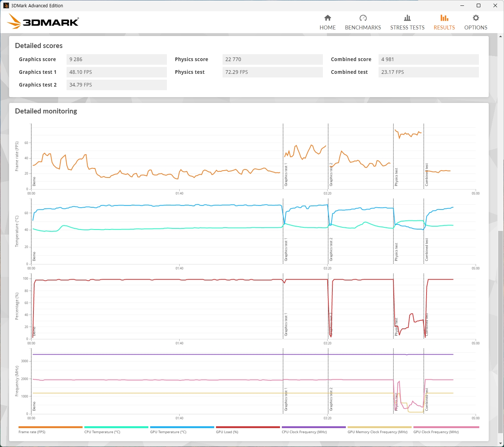Screen dimensions: 504x447
Task: Click the vertical scrollbar thumb
Action: point(501,332)
